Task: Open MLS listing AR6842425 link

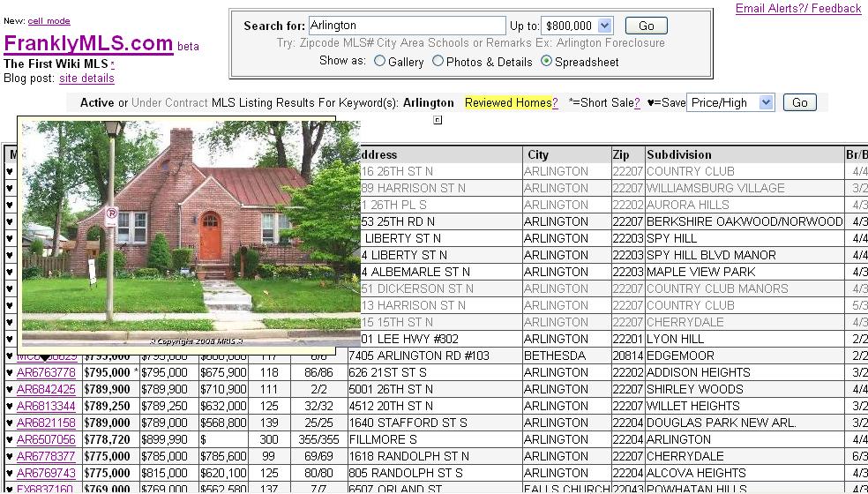Action: click(46, 389)
